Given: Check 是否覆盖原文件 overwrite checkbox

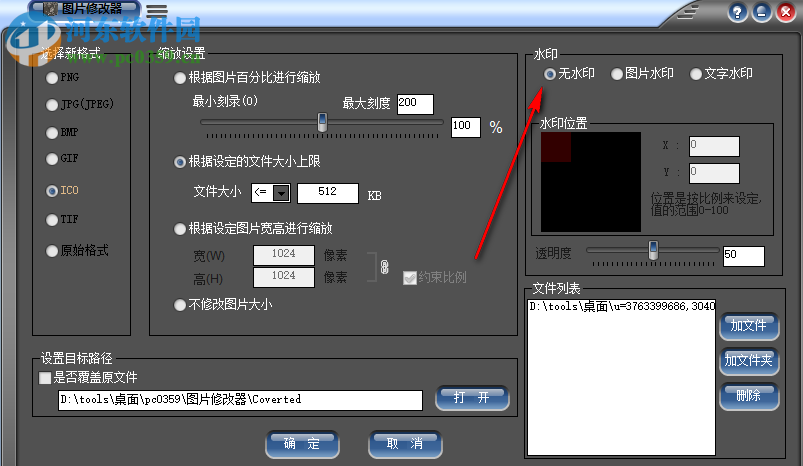Looking at the screenshot, I should [x=45, y=378].
